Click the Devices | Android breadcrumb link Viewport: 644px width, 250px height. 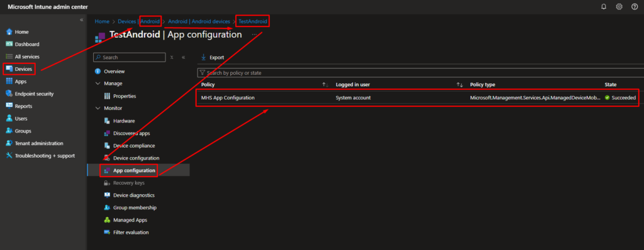tap(138, 21)
